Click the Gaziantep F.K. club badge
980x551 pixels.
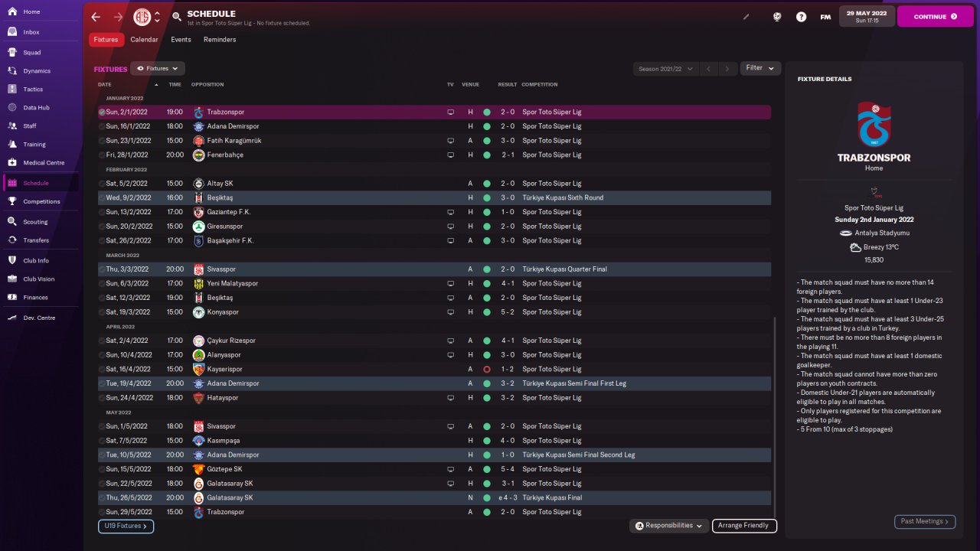(198, 212)
